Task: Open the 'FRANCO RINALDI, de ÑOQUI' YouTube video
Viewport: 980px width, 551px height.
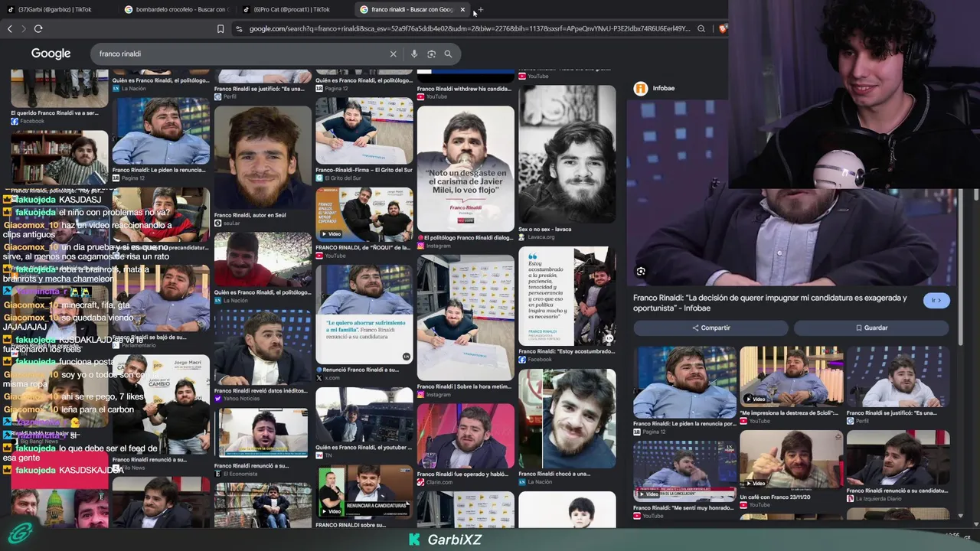Action: coord(364,214)
